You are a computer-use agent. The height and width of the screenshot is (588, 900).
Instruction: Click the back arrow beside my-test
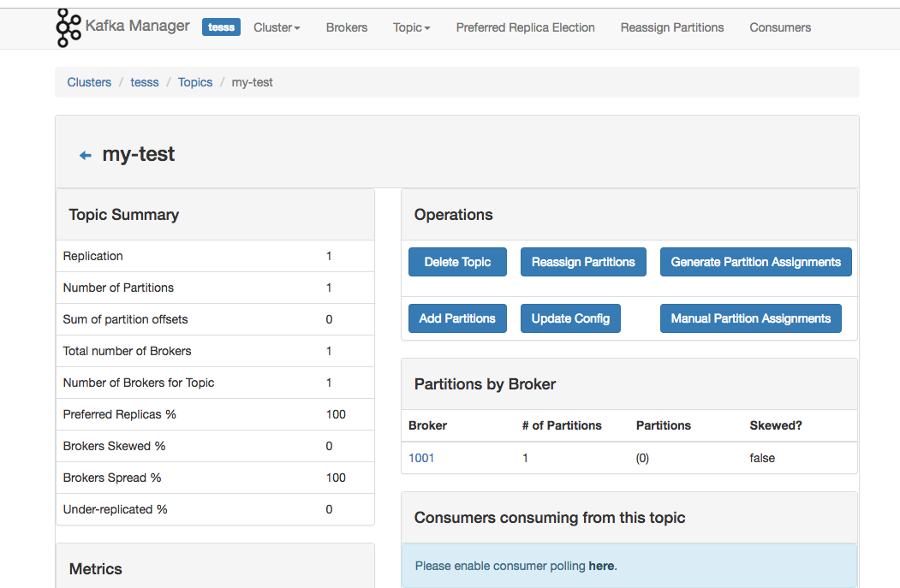(86, 156)
